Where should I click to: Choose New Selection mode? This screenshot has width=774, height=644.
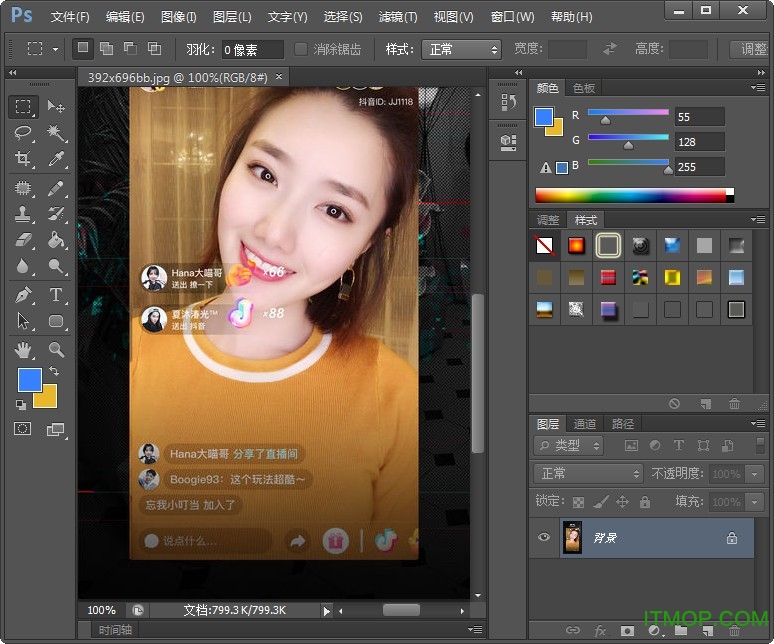click(x=82, y=48)
